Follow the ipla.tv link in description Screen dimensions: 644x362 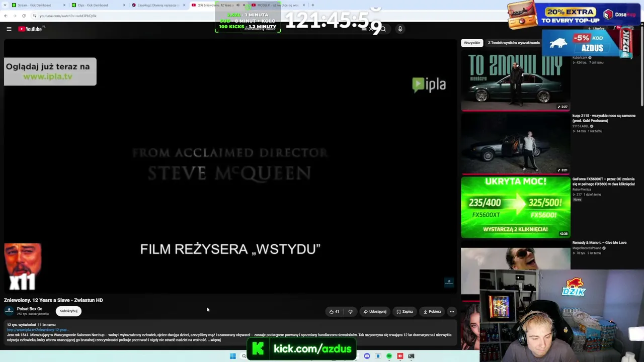(x=37, y=330)
